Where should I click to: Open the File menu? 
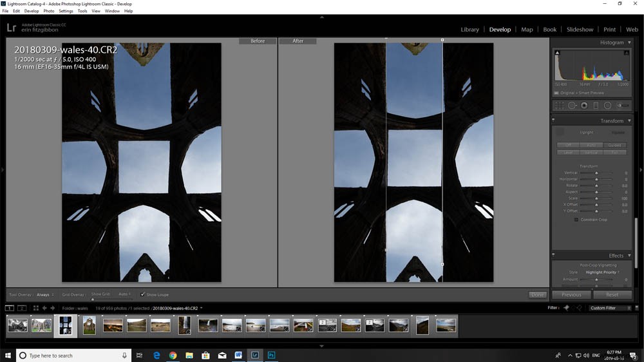click(x=5, y=11)
